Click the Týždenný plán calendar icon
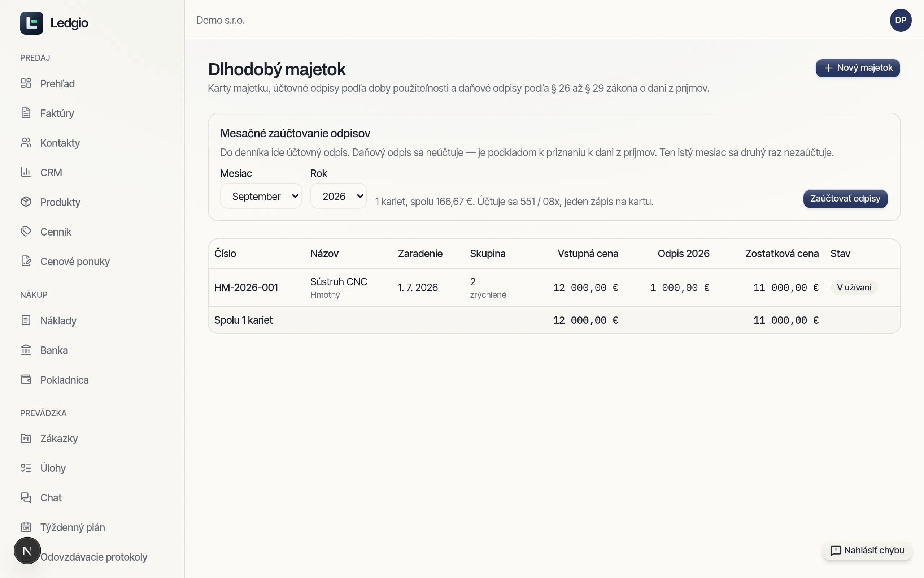Screen dimensions: 924x578 coord(26,527)
